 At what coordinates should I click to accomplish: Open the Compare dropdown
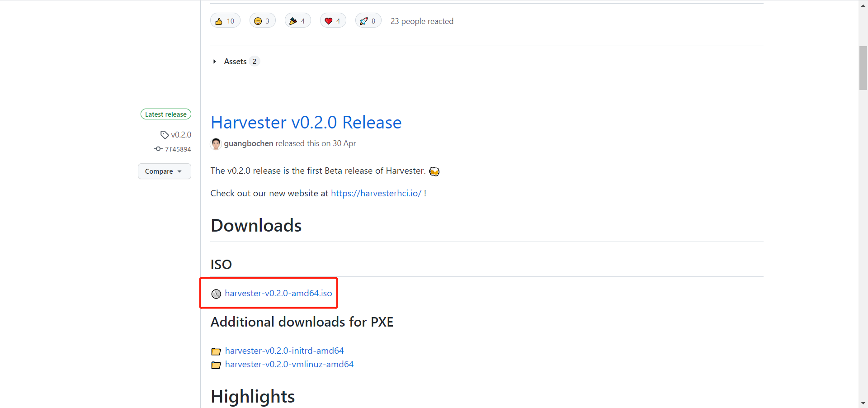pos(165,171)
